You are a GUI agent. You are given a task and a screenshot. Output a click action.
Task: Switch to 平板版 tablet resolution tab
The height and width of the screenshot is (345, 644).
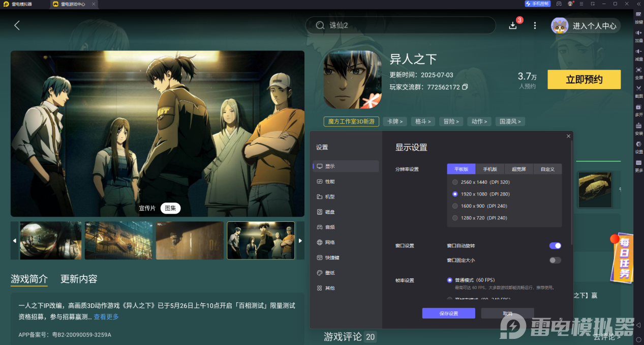click(461, 169)
